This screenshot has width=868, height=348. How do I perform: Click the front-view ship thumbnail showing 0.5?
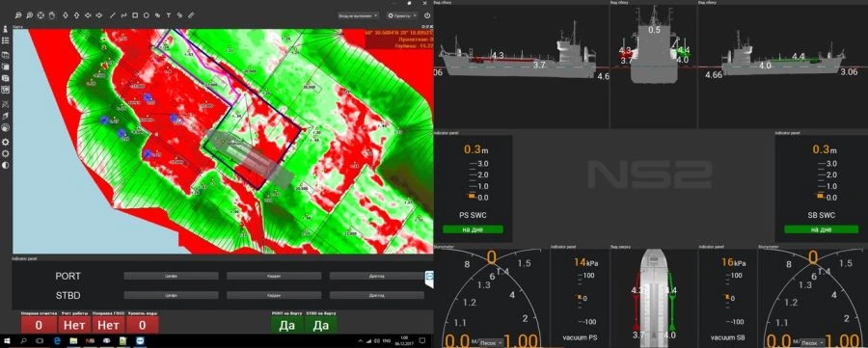(x=654, y=44)
